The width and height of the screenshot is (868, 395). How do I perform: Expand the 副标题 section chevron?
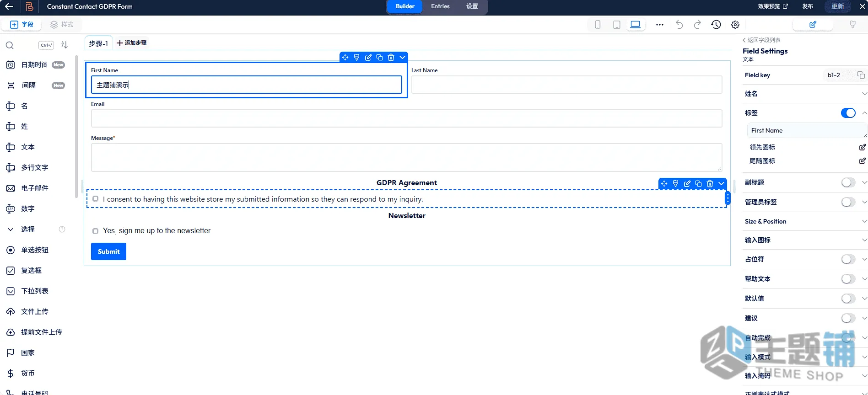(864, 182)
